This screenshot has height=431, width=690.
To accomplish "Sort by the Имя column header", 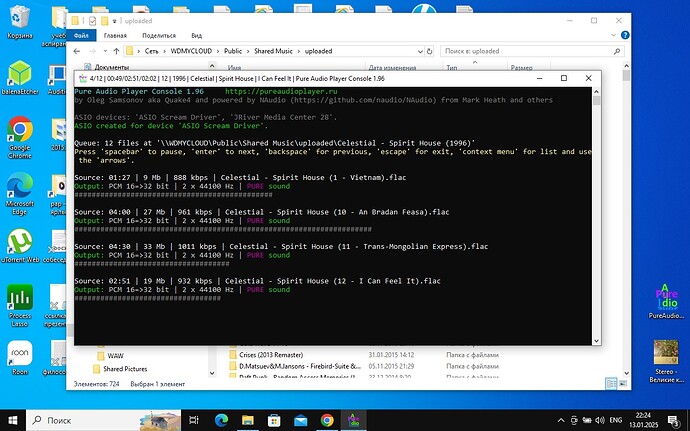I will click(x=234, y=67).
